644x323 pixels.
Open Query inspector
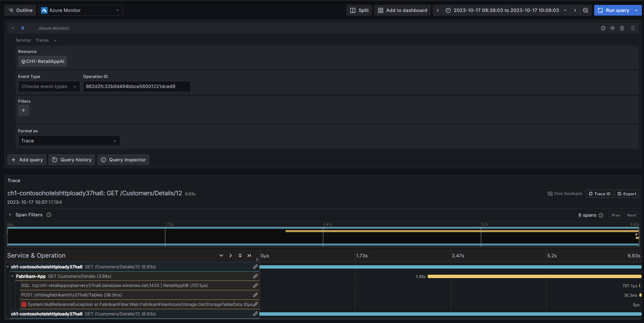pos(123,160)
